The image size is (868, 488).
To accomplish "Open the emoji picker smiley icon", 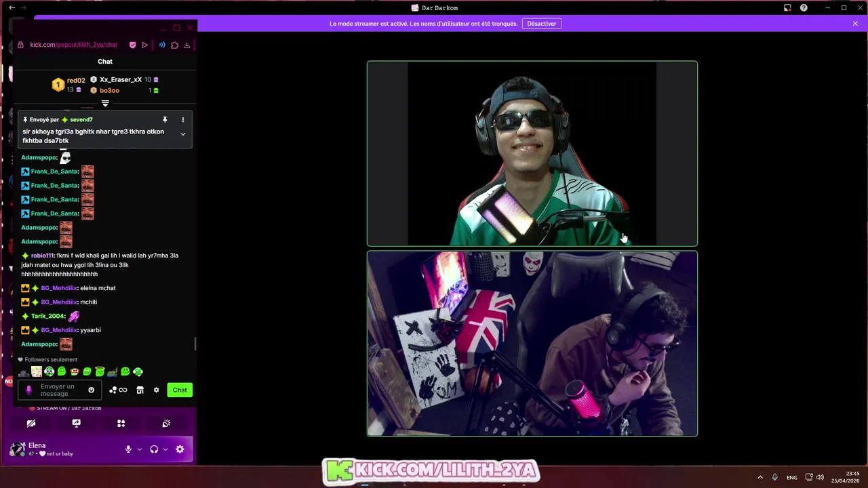I will pos(92,390).
